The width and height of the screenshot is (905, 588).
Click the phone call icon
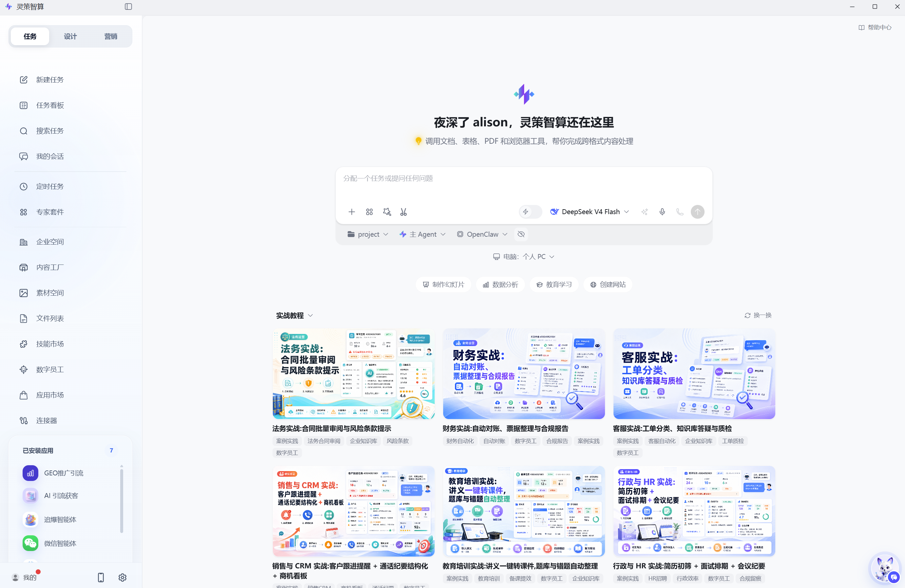click(x=680, y=212)
